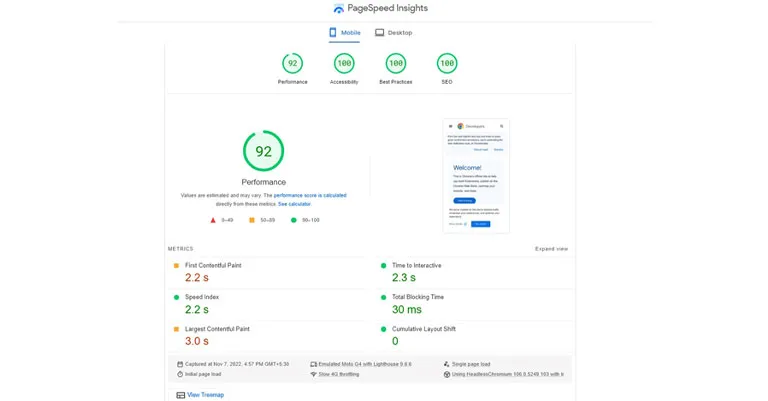Click the large 92 Performance gauge

click(264, 151)
